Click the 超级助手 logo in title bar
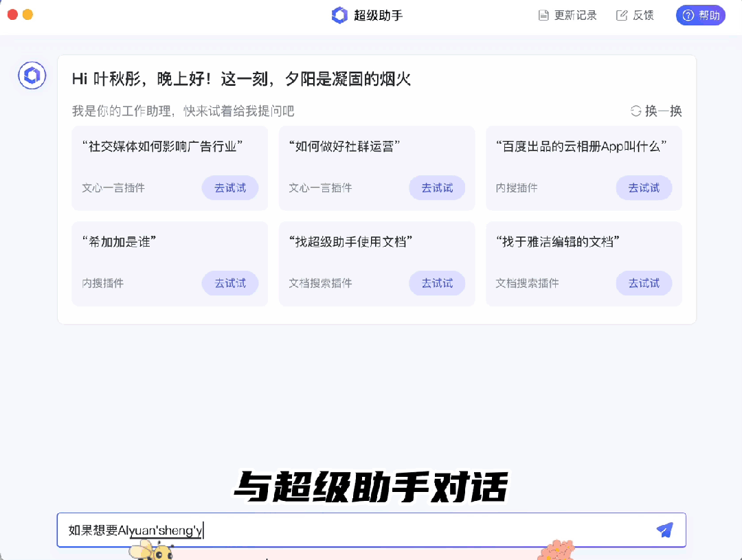 tap(339, 15)
